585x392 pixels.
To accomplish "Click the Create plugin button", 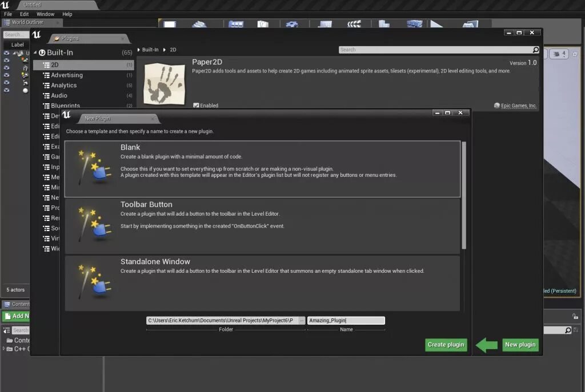I will click(446, 345).
